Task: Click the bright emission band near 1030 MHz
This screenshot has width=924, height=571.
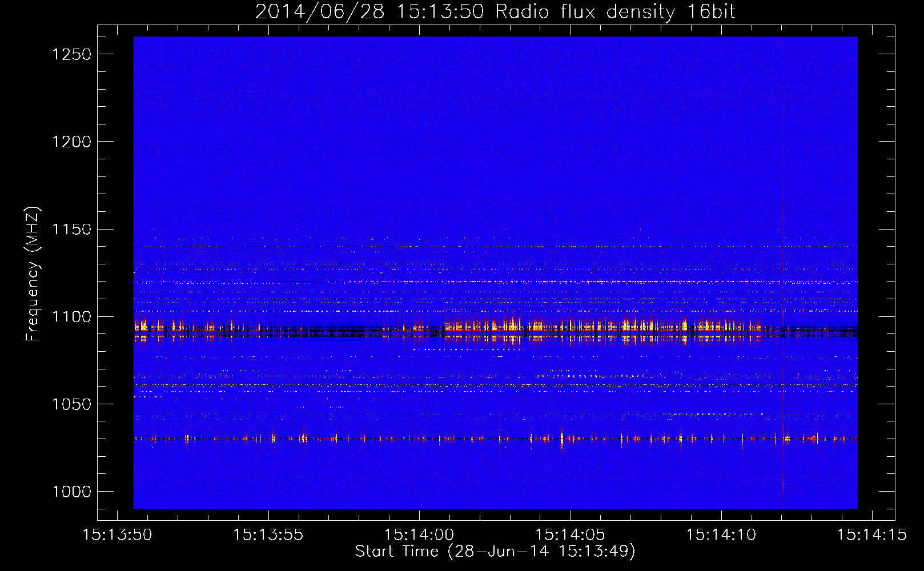Action: coord(495,439)
